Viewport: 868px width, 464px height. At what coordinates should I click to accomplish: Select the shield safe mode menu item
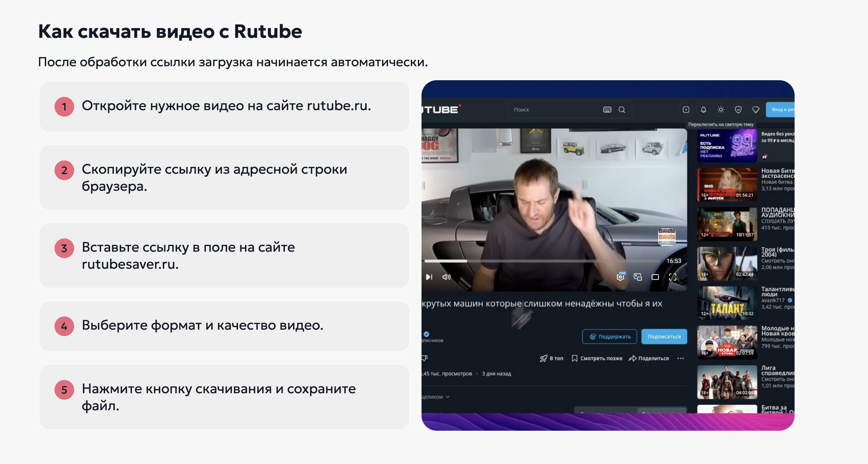coord(738,109)
